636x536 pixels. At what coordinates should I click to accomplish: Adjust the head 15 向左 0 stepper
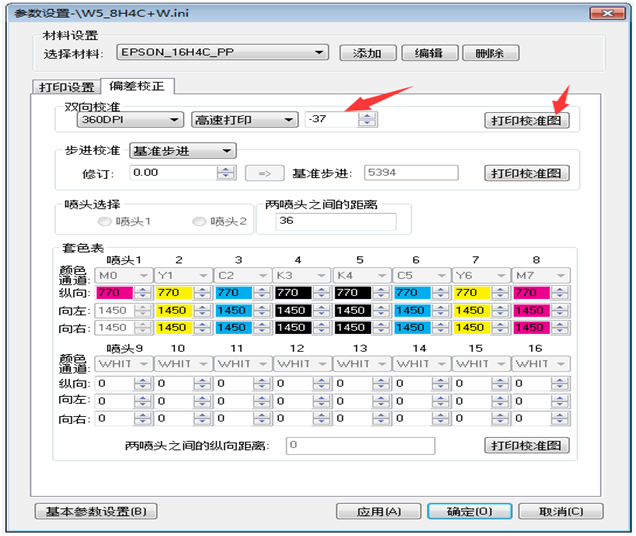coord(501,401)
